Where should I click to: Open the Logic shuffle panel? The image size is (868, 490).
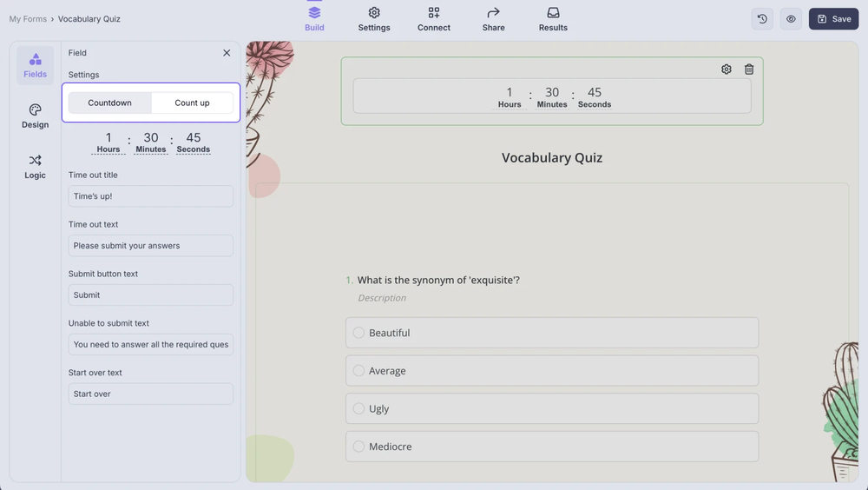point(35,166)
